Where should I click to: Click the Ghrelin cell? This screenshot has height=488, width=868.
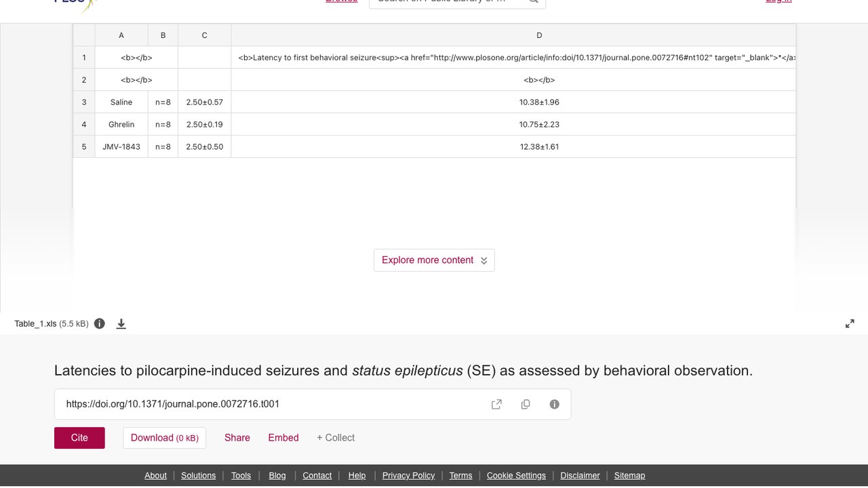tap(121, 125)
